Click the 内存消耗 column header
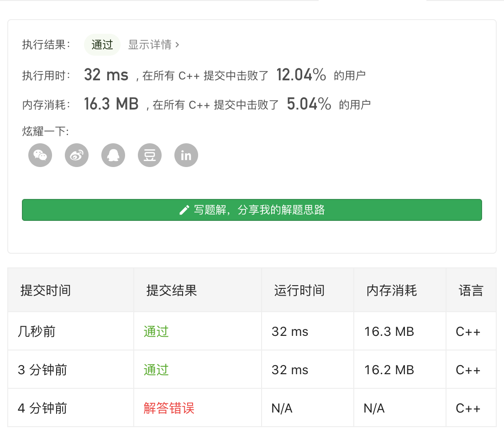 point(392,290)
